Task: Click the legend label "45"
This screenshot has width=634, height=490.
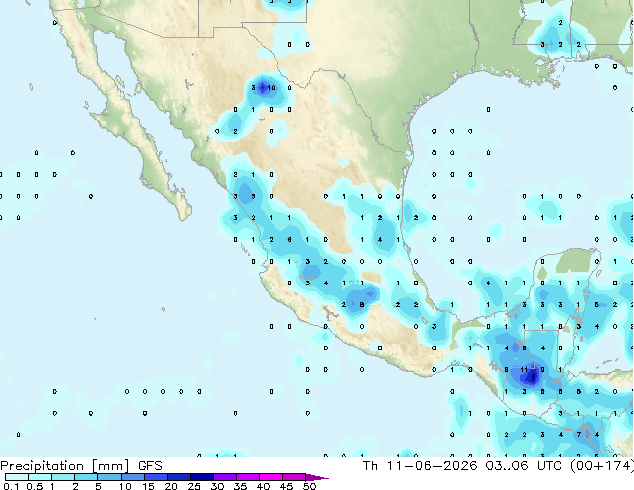Action: pos(286,486)
